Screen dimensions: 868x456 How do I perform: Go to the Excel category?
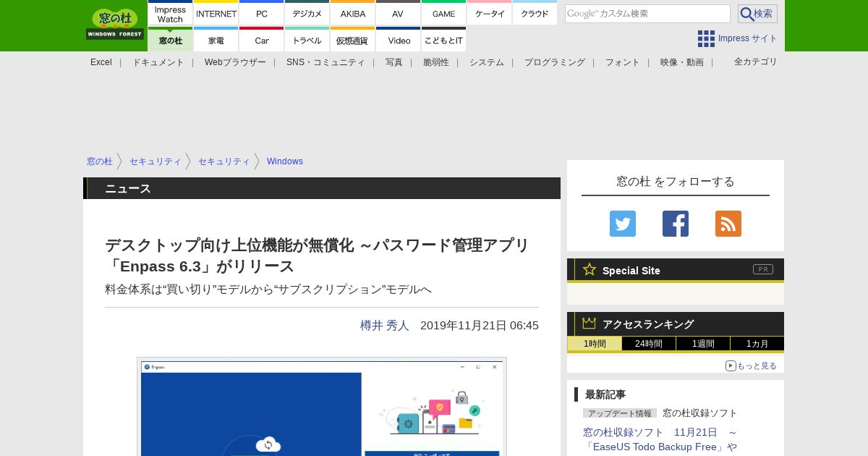pos(101,62)
